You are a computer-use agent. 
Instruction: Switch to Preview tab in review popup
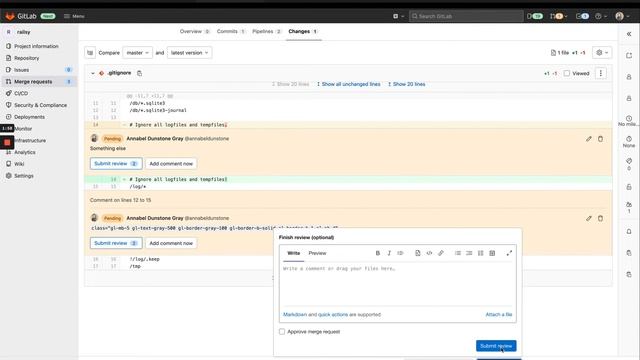tap(317, 253)
